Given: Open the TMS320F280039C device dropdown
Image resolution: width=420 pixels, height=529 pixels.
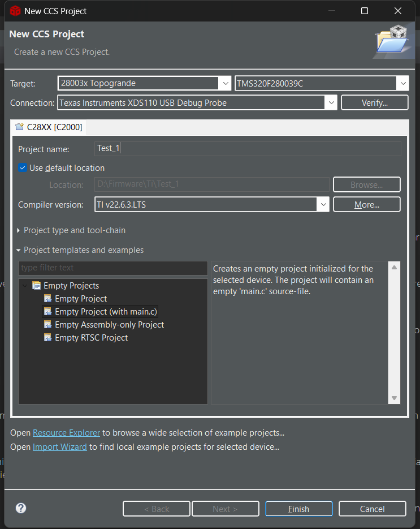Looking at the screenshot, I should click(403, 83).
